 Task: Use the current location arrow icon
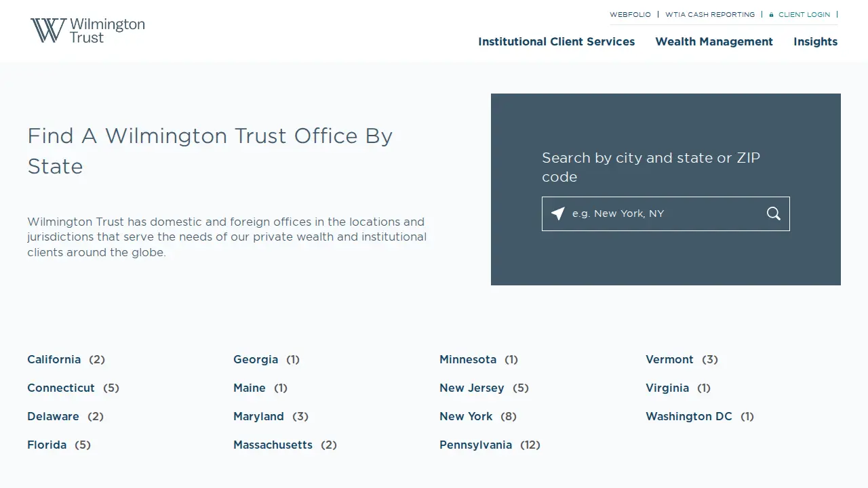pos(558,213)
